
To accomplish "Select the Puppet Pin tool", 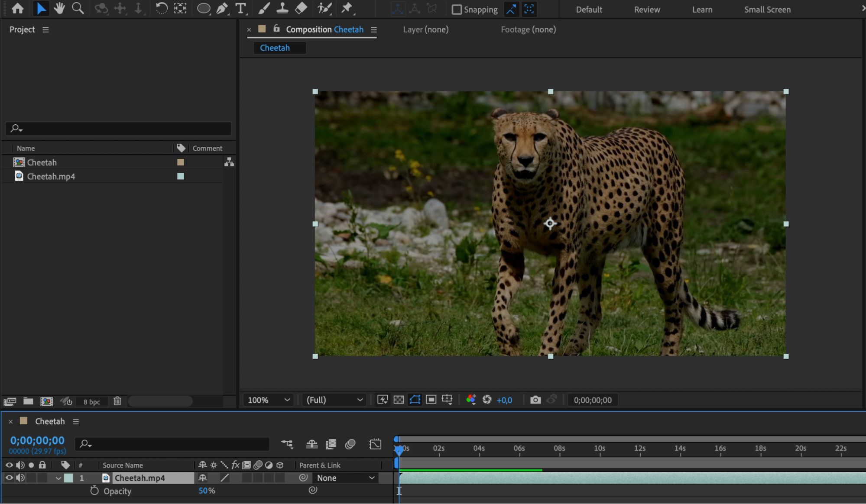I will (347, 8).
